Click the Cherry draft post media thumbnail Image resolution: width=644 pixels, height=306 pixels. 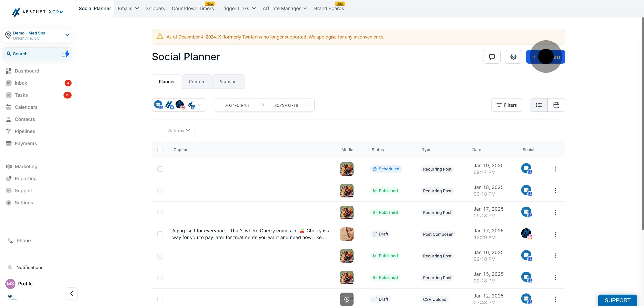(x=347, y=234)
